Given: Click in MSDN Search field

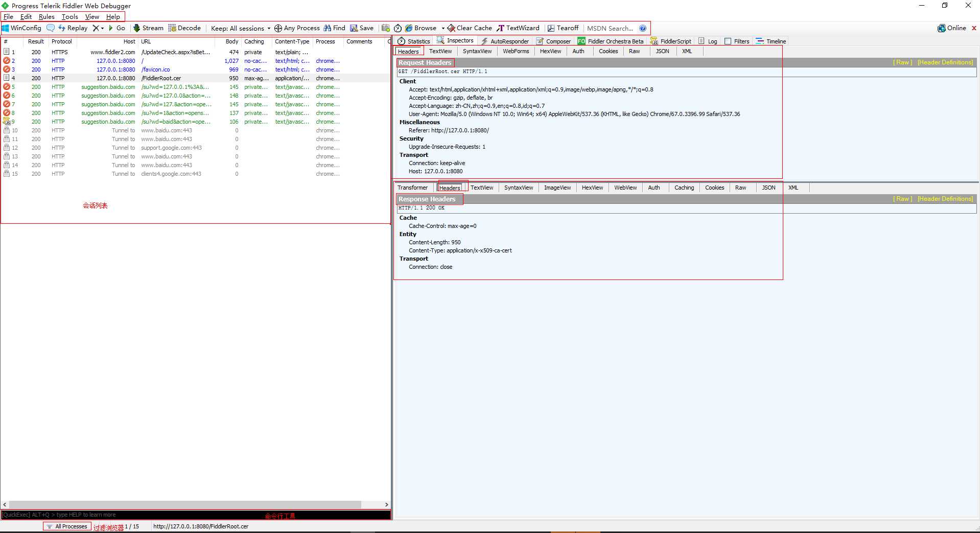Looking at the screenshot, I should click(x=611, y=28).
